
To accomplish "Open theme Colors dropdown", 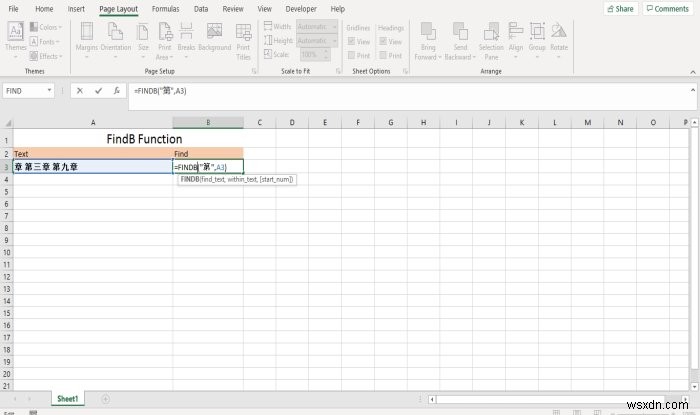I will (x=46, y=27).
